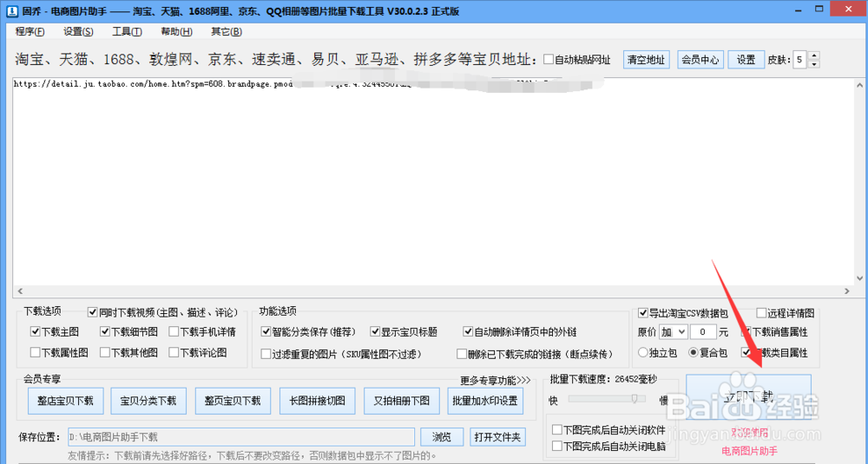Screen dimensions: 868x464
Task: Open the 原价 加 dropdown
Action: tap(674, 332)
